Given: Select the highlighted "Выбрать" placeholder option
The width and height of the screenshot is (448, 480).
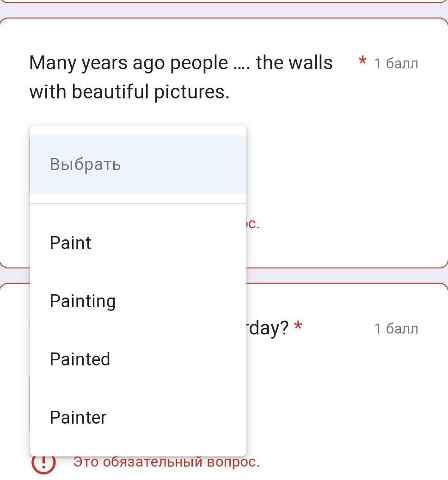Looking at the screenshot, I should coord(86,164).
